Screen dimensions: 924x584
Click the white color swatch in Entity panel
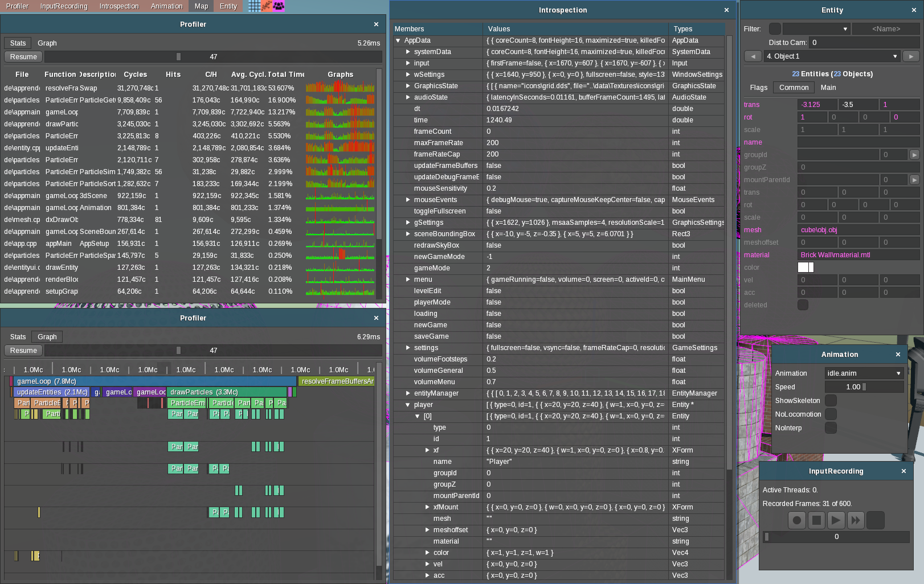(x=806, y=268)
